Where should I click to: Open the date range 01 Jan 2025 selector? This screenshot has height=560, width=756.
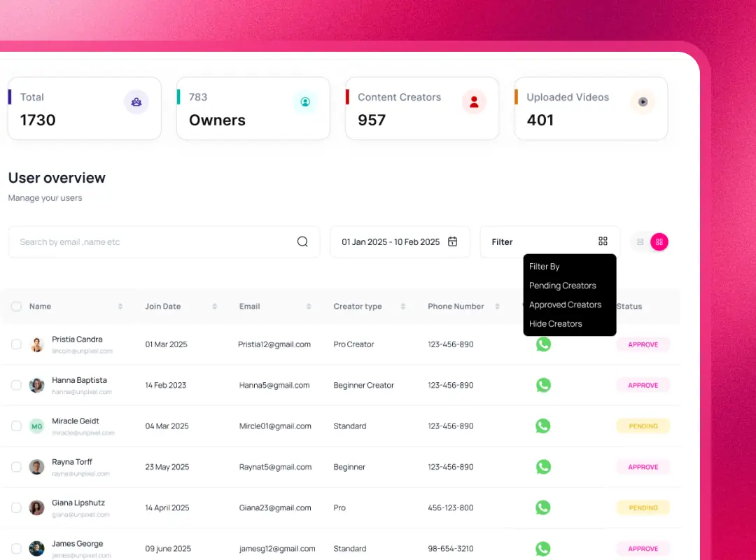click(400, 241)
